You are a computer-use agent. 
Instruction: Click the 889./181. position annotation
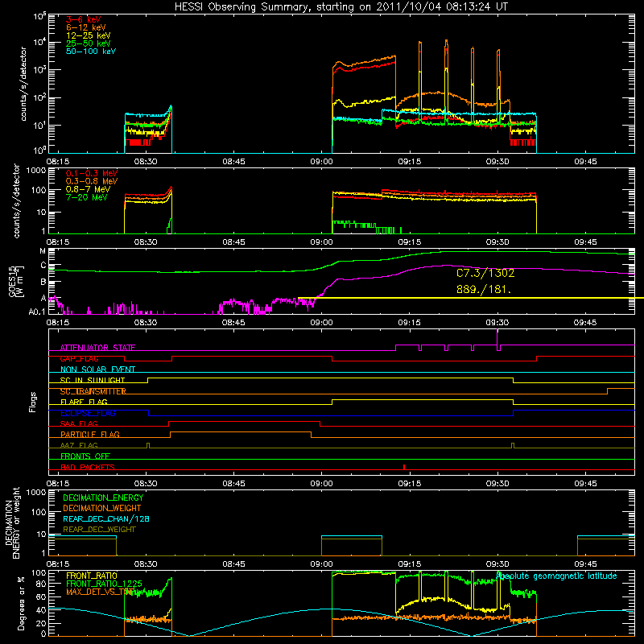(x=484, y=289)
